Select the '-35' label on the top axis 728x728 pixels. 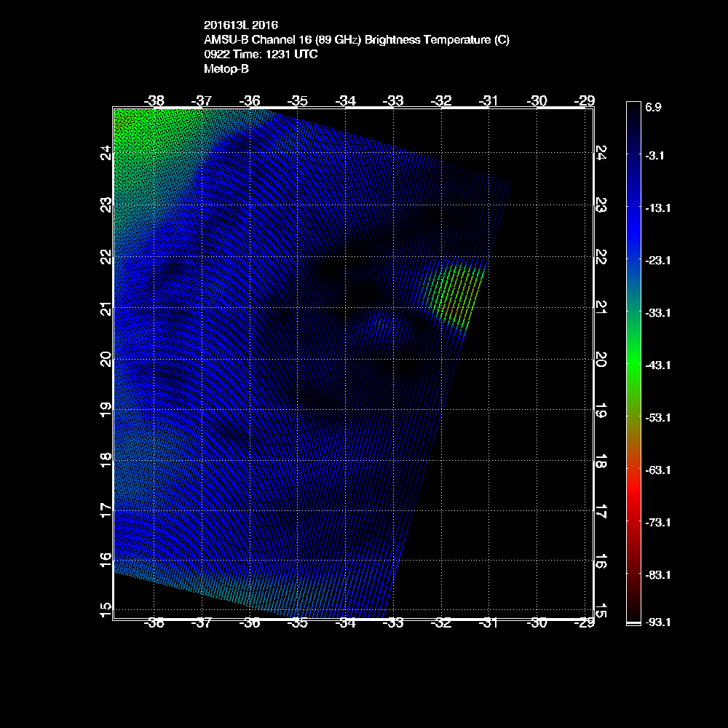298,100
